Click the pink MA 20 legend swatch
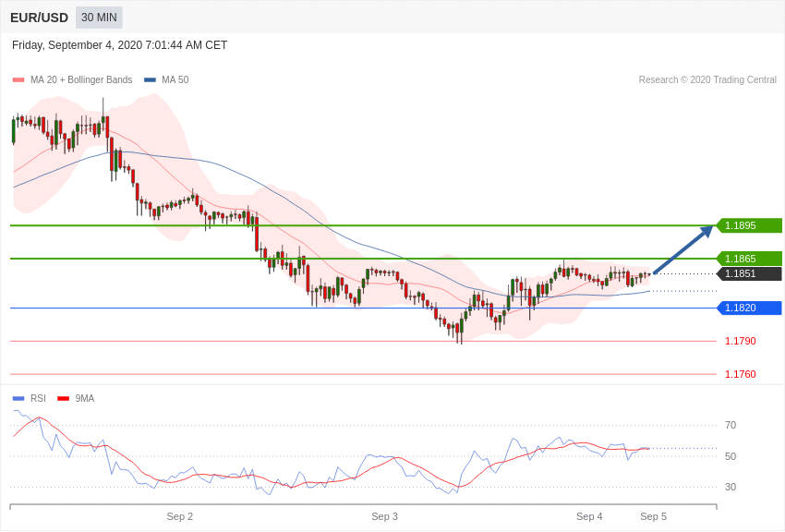Image resolution: width=785 pixels, height=532 pixels. [18, 80]
